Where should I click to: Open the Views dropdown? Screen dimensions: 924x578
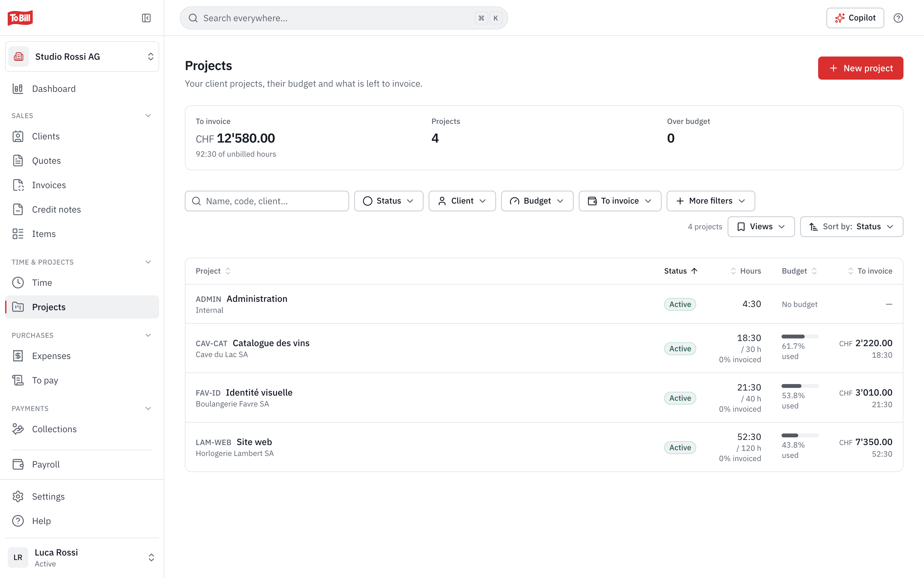pos(761,227)
